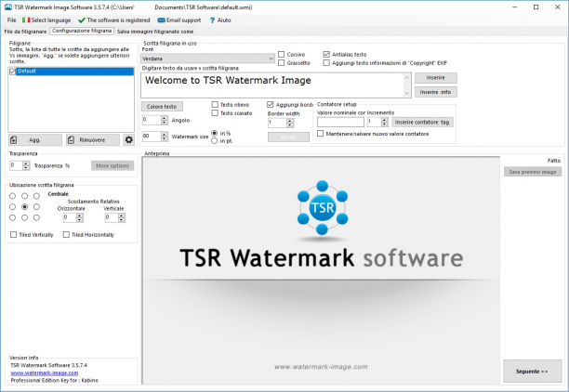Image resolution: width=569 pixels, height=392 pixels.
Task: Click the Inserire contatore tag button
Action: tap(422, 123)
